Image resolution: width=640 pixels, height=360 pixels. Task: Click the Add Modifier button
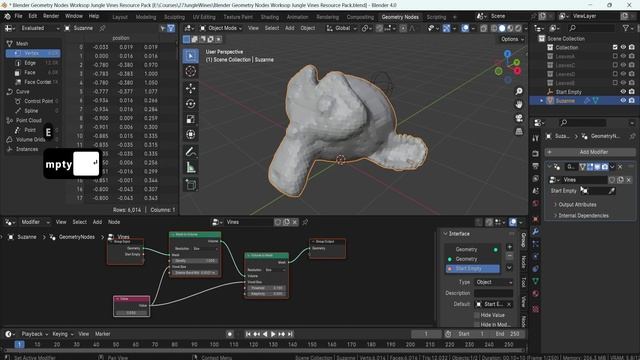[x=590, y=152]
